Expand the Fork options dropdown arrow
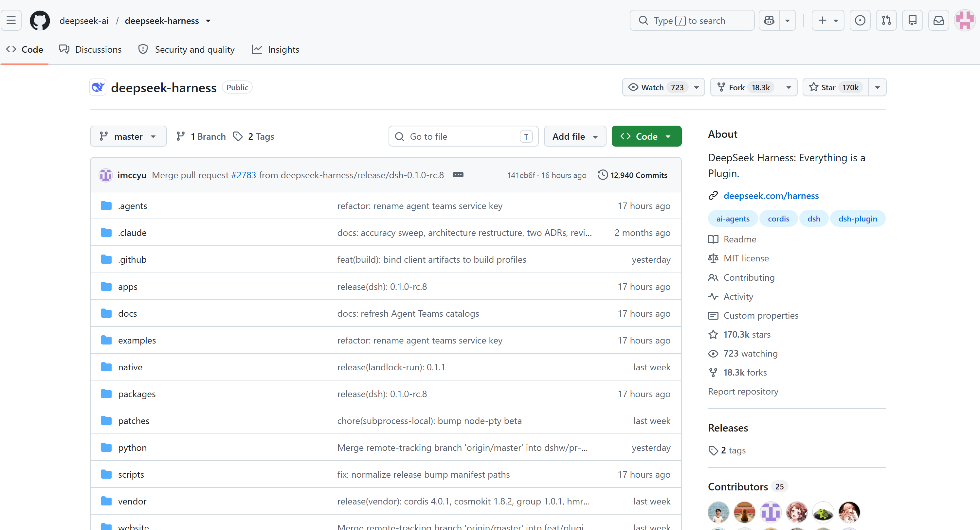 pos(789,87)
